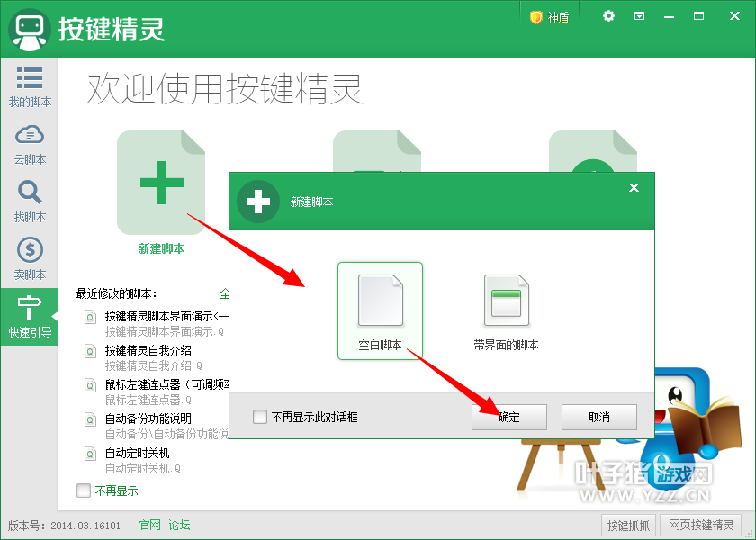Viewport: 756px width, 540px height.
Task: Tick the 不再显示此对话框 checkbox
Action: tap(260, 417)
